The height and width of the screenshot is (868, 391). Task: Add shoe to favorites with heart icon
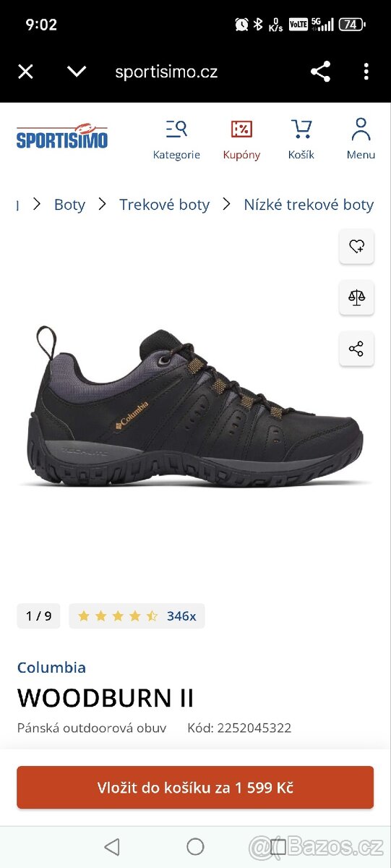coord(356,247)
